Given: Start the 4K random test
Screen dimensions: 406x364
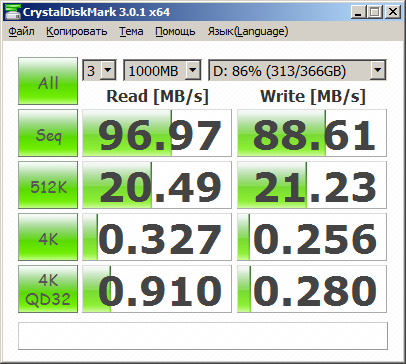Looking at the screenshot, I should (x=48, y=237).
